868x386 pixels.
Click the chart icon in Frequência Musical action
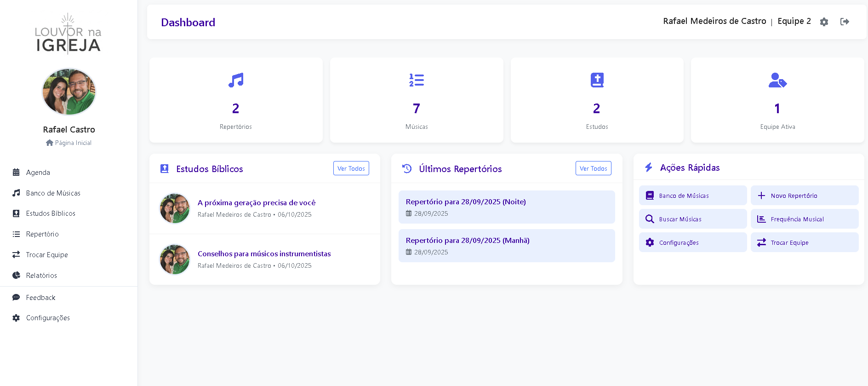tap(761, 219)
